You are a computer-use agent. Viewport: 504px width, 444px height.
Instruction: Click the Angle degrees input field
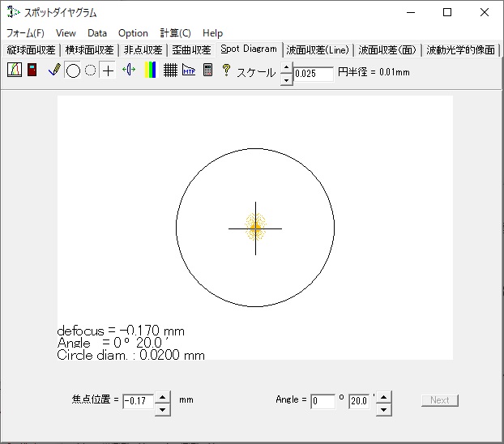pos(322,401)
